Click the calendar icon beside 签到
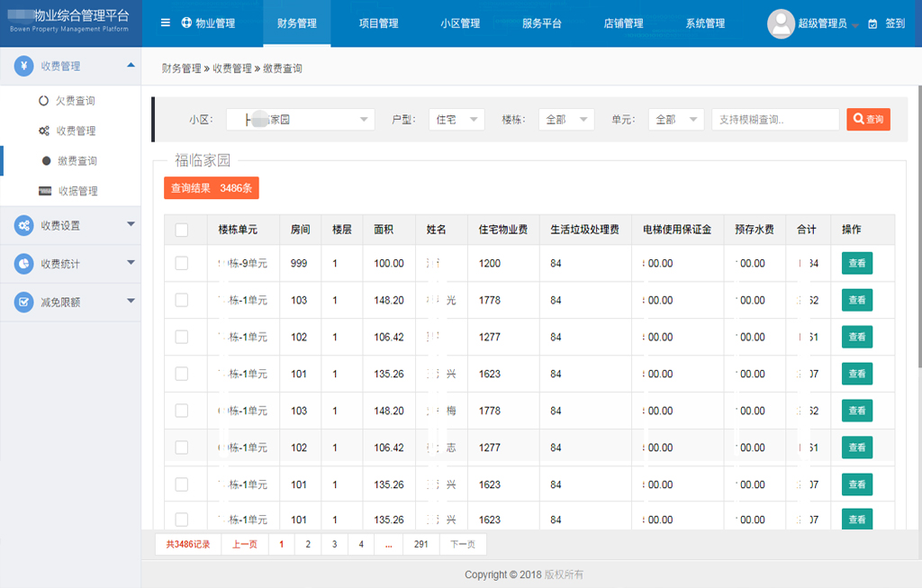The height and width of the screenshot is (588, 922). coord(872,24)
